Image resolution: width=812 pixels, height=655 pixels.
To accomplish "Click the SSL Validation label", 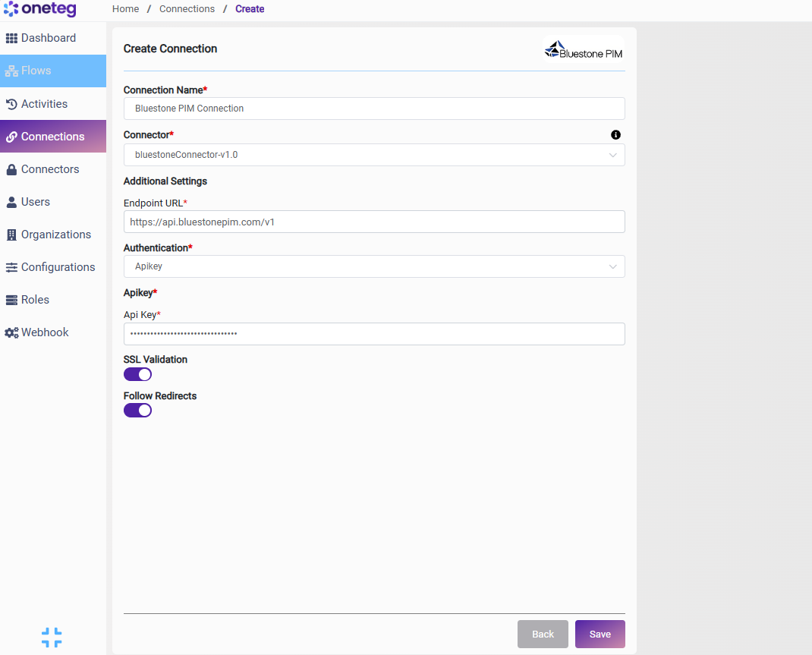I will pyautogui.click(x=156, y=359).
